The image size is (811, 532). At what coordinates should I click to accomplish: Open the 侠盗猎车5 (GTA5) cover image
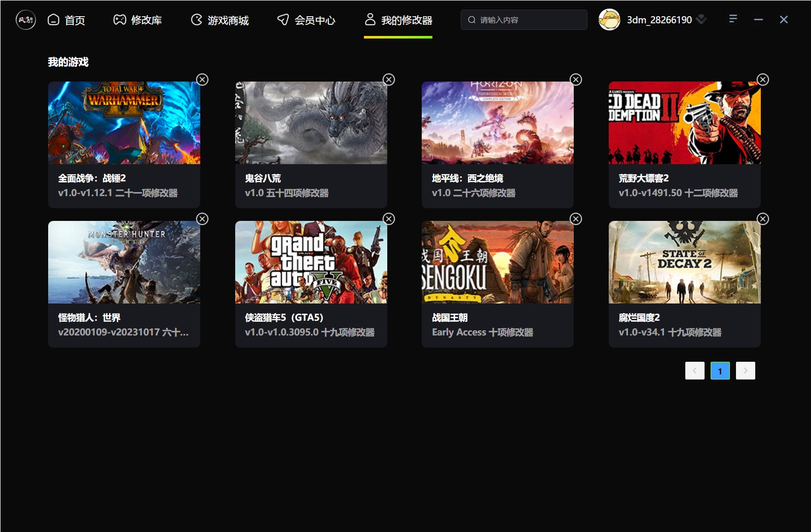point(311,262)
